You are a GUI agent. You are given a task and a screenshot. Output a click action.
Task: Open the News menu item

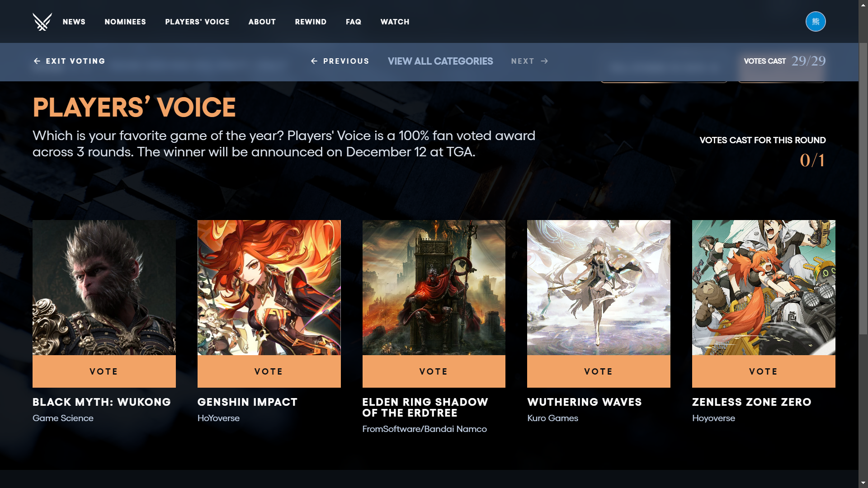coord(74,22)
